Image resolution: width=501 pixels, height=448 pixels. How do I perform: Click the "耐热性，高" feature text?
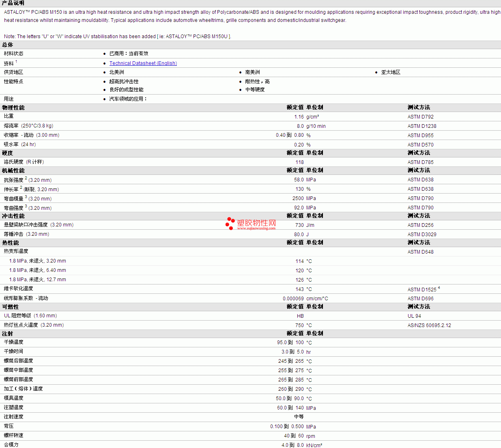[258, 82]
